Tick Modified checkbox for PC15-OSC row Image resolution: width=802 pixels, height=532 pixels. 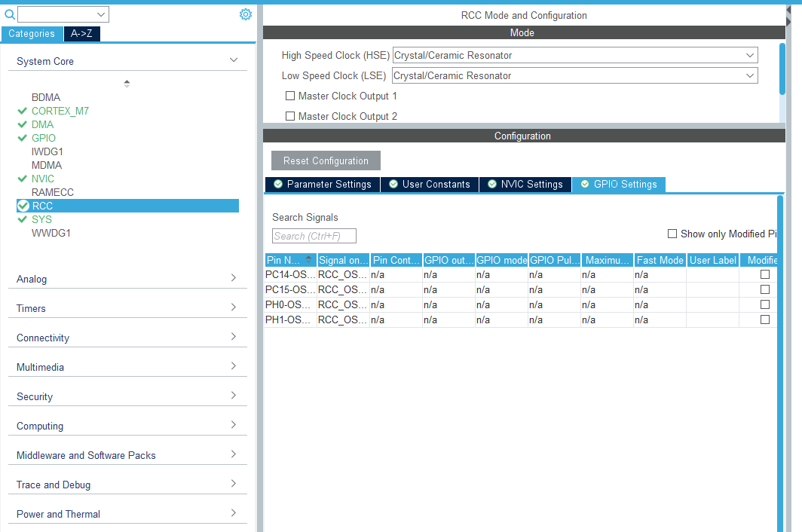[765, 289]
